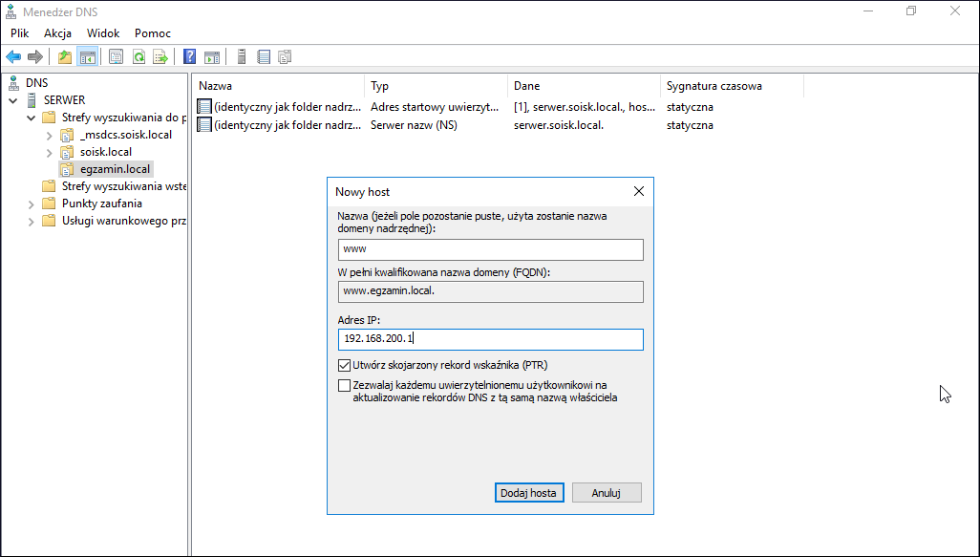Open the Pomoc menu

coord(153,33)
